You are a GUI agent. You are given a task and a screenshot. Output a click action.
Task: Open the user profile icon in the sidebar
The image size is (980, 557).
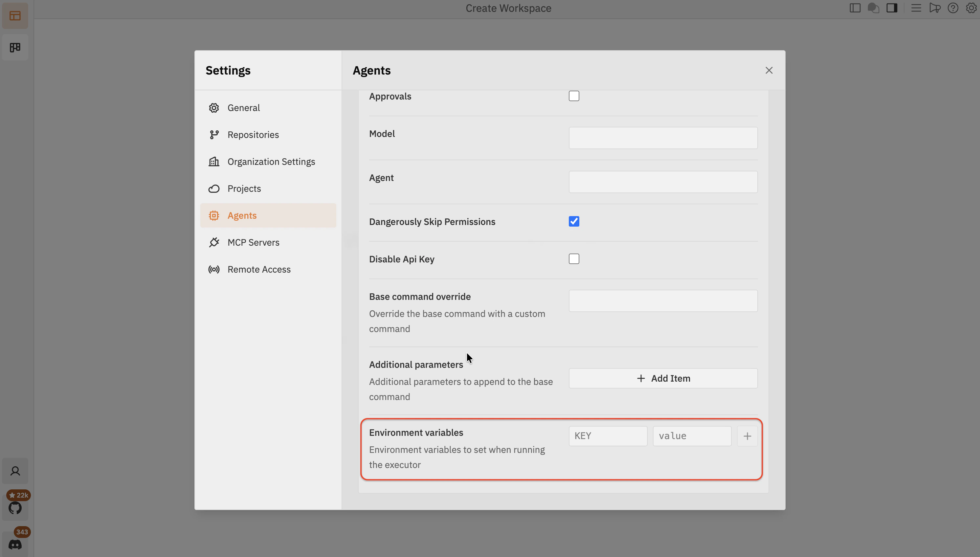pyautogui.click(x=15, y=471)
